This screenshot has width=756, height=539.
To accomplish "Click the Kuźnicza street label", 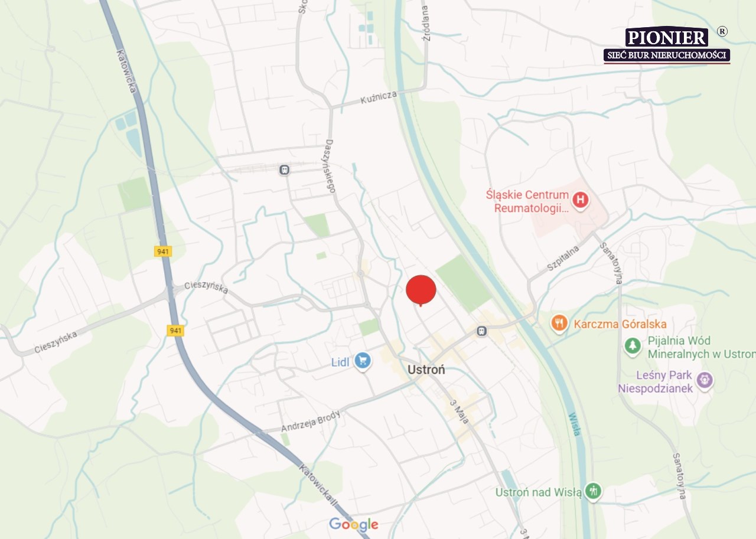I will (x=379, y=98).
